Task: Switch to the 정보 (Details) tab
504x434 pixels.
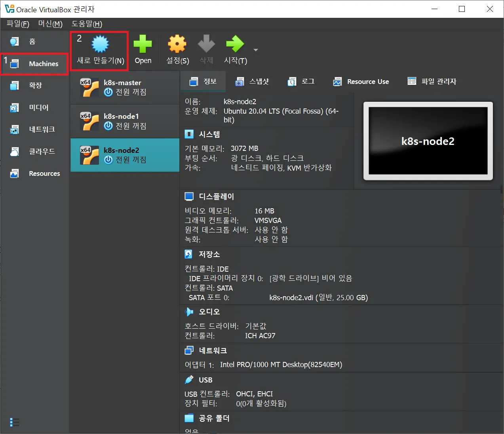Action: click(x=203, y=82)
